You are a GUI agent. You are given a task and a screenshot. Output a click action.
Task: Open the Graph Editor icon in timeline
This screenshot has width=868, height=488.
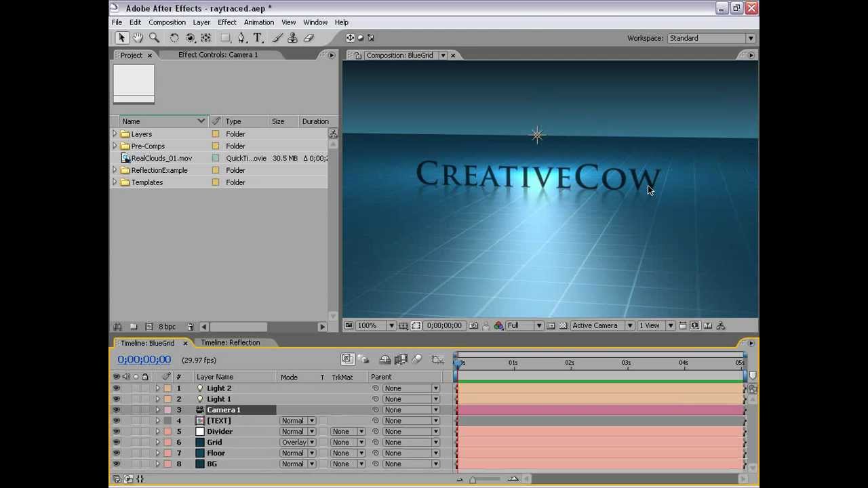coord(437,359)
